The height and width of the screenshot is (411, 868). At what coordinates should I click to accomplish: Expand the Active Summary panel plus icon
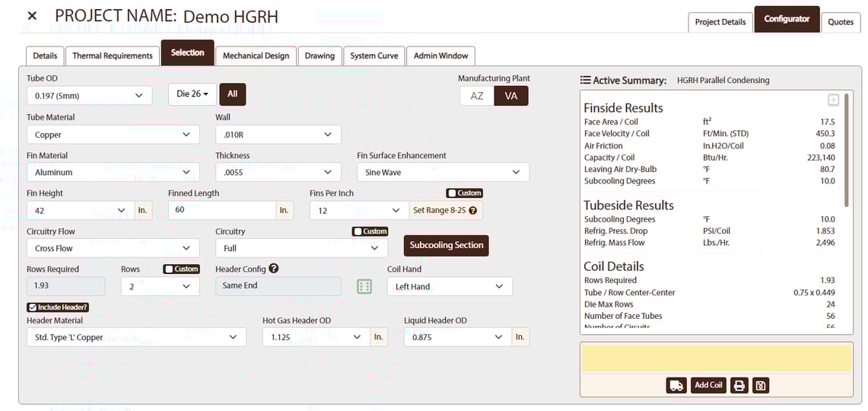click(833, 100)
